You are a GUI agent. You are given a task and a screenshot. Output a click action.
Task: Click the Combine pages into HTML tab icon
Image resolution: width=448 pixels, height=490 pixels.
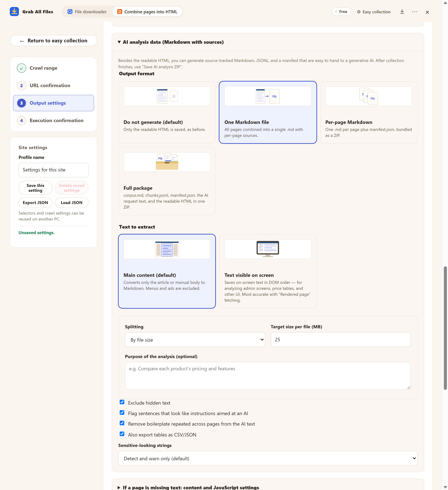point(120,12)
